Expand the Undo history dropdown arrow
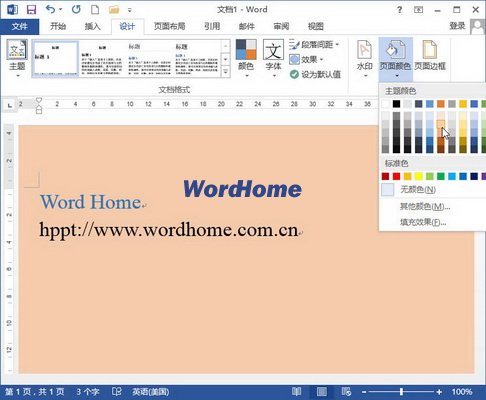Screen dimensions: 486x400 tap(61, 10)
